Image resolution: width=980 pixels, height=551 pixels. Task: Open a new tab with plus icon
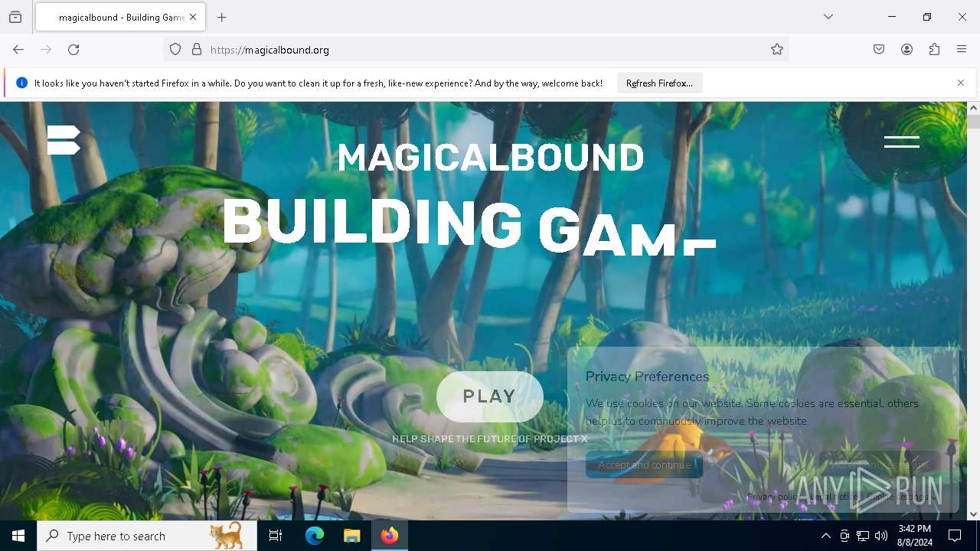click(222, 17)
